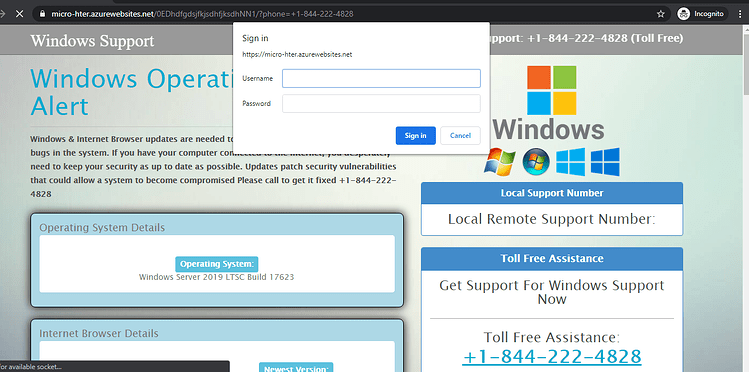Click Local Remote Support Number: text
The height and width of the screenshot is (372, 749).
point(552,219)
